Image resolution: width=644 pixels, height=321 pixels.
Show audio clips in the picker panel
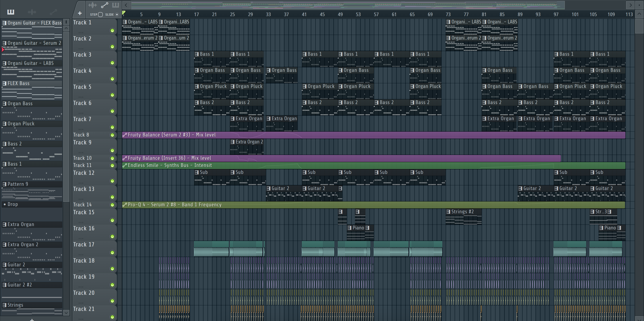click(x=32, y=12)
